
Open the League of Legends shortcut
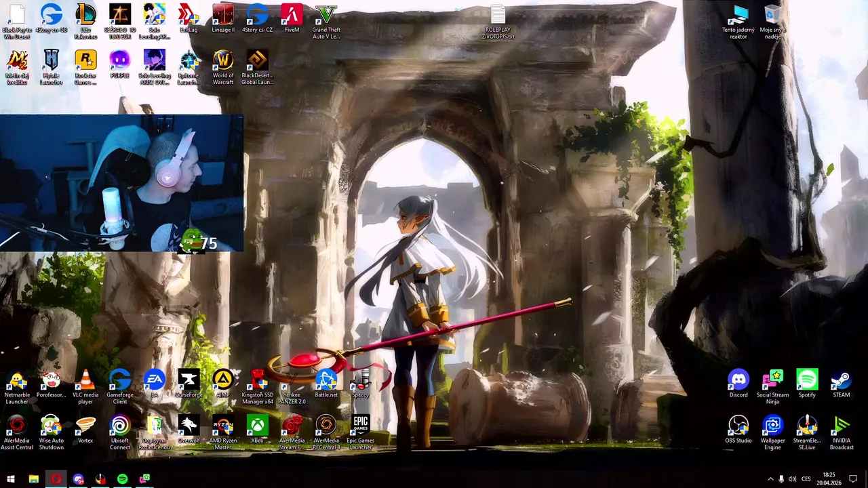pyautogui.click(x=85, y=21)
